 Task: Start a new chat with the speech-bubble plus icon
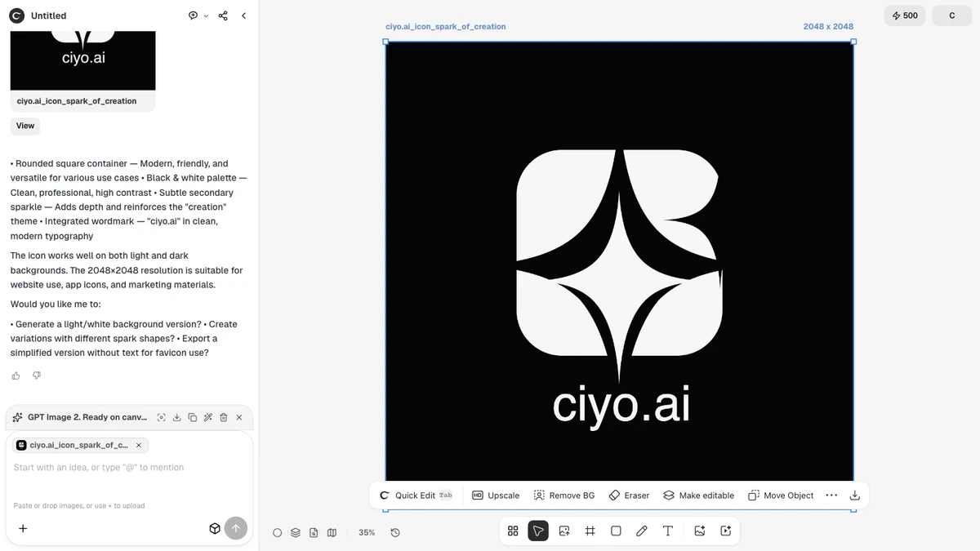[193, 16]
